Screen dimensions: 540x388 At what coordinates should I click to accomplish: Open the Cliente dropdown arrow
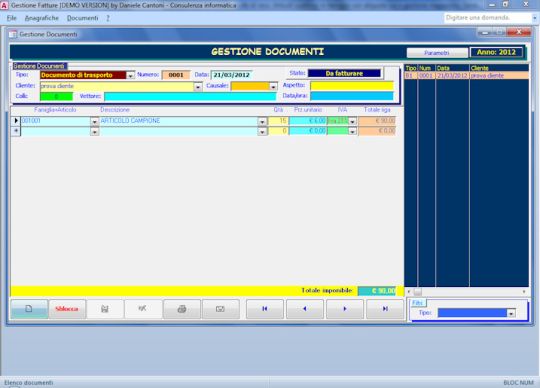click(x=198, y=87)
